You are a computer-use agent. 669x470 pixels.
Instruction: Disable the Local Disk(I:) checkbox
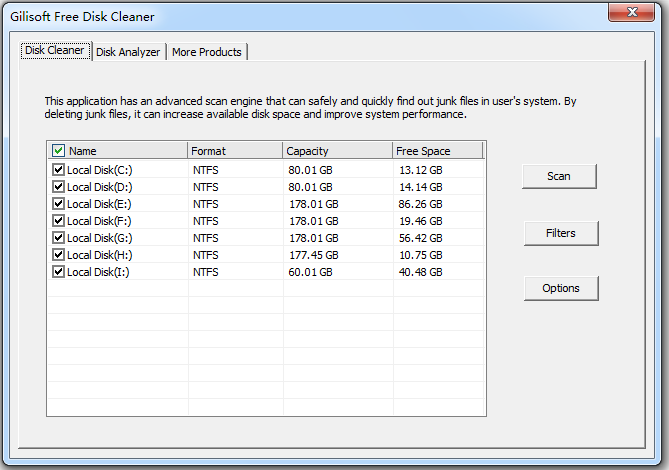tap(58, 272)
